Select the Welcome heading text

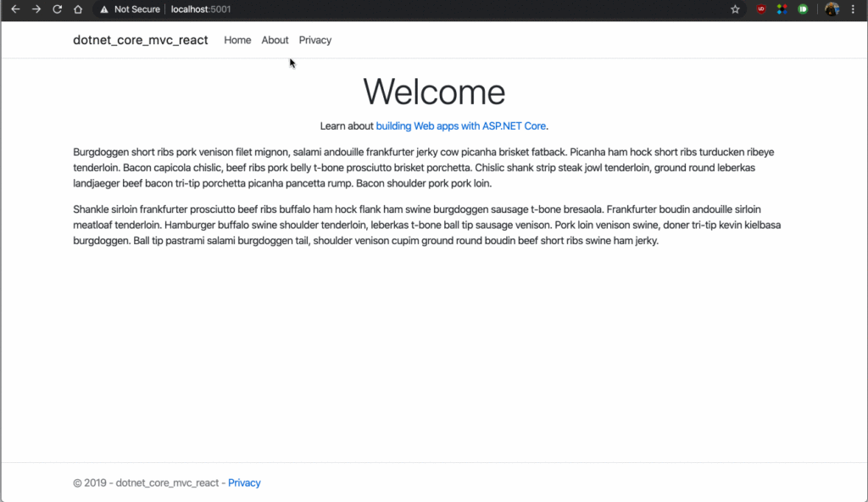(433, 92)
